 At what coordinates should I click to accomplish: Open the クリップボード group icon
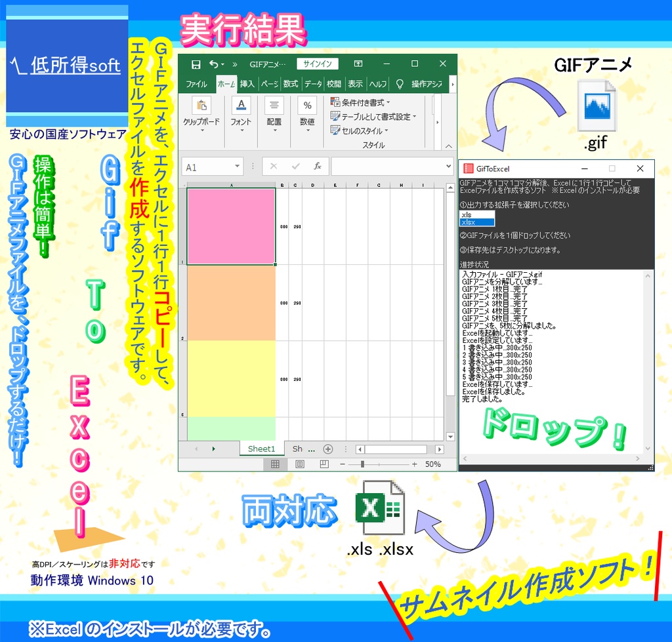[x=201, y=105]
